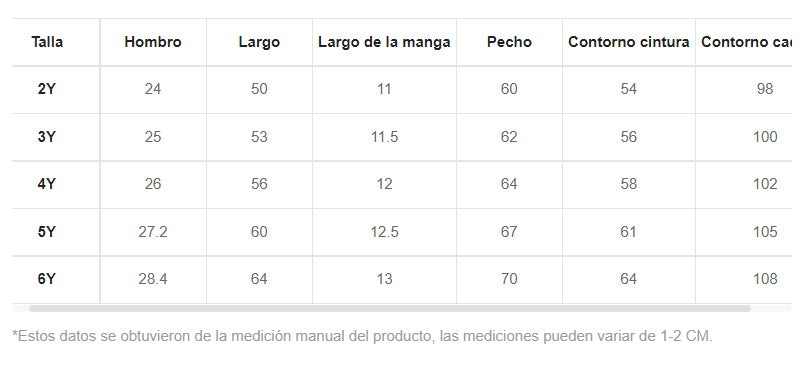The image size is (808, 371).
Task: Click the 5Y size row label
Action: [46, 232]
